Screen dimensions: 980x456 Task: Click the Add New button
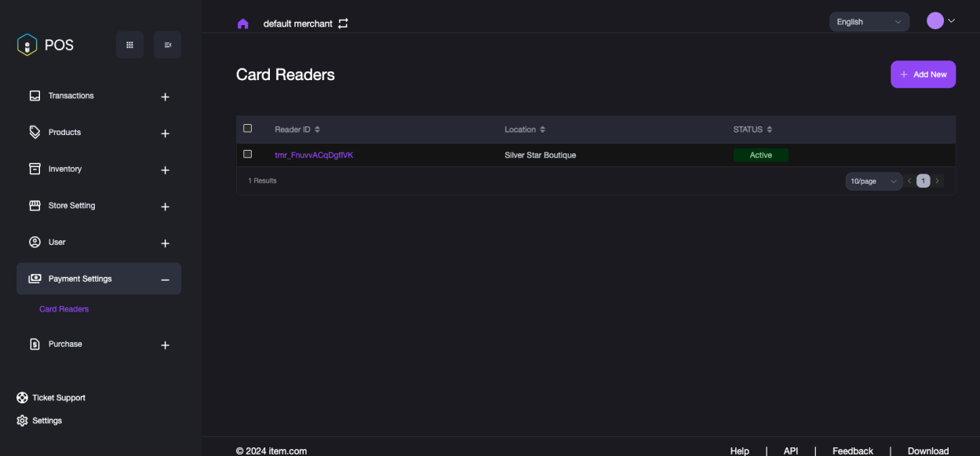point(923,75)
